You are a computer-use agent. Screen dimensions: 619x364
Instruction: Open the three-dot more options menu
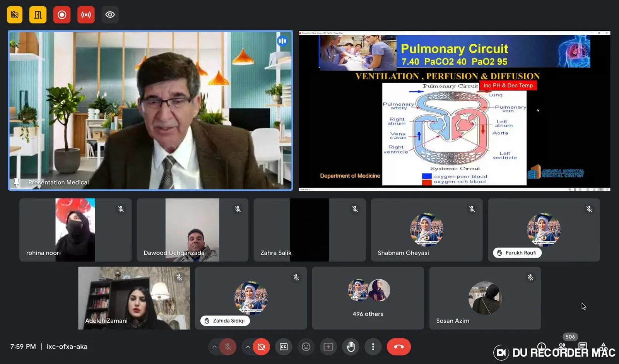[x=373, y=347]
